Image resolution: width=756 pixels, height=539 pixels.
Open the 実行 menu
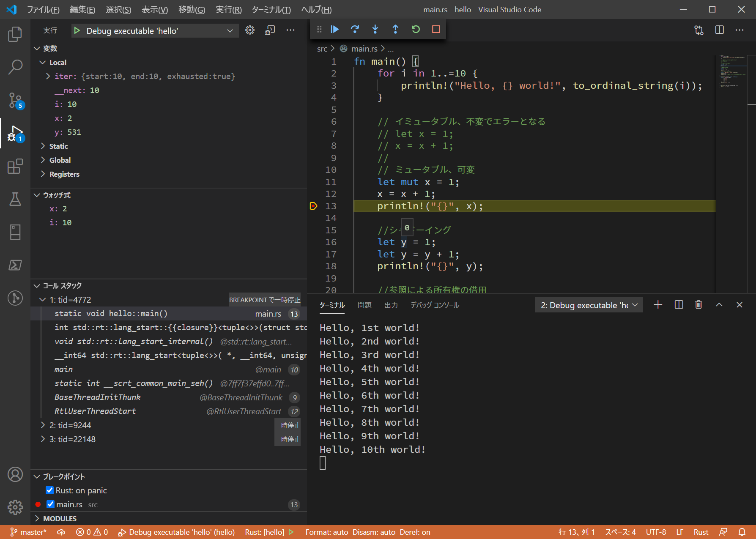(228, 9)
